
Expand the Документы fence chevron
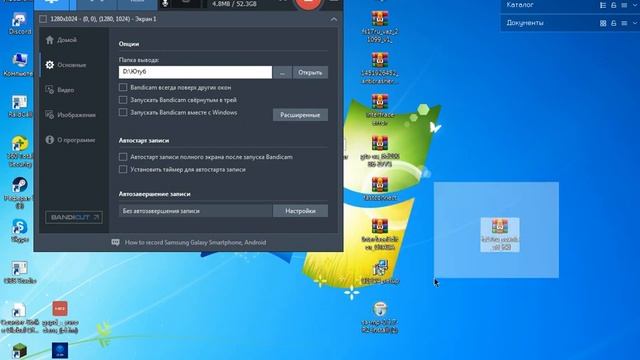635,23
